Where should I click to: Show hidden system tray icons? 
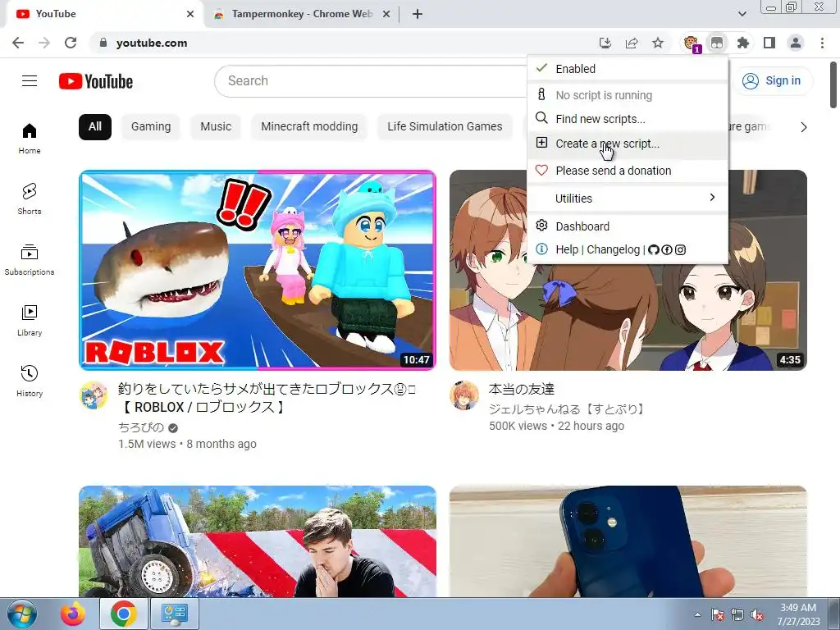(697, 614)
